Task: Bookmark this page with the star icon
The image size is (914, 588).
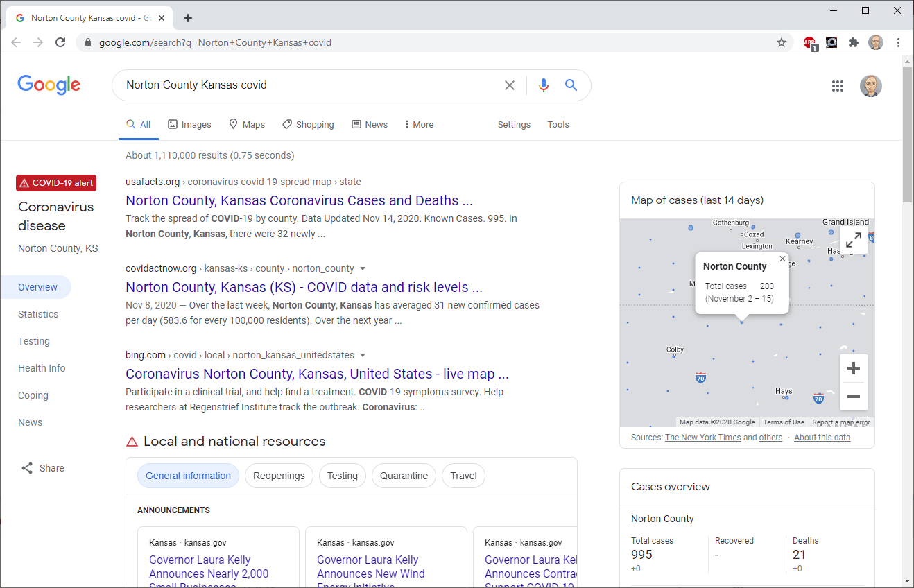Action: coord(782,42)
